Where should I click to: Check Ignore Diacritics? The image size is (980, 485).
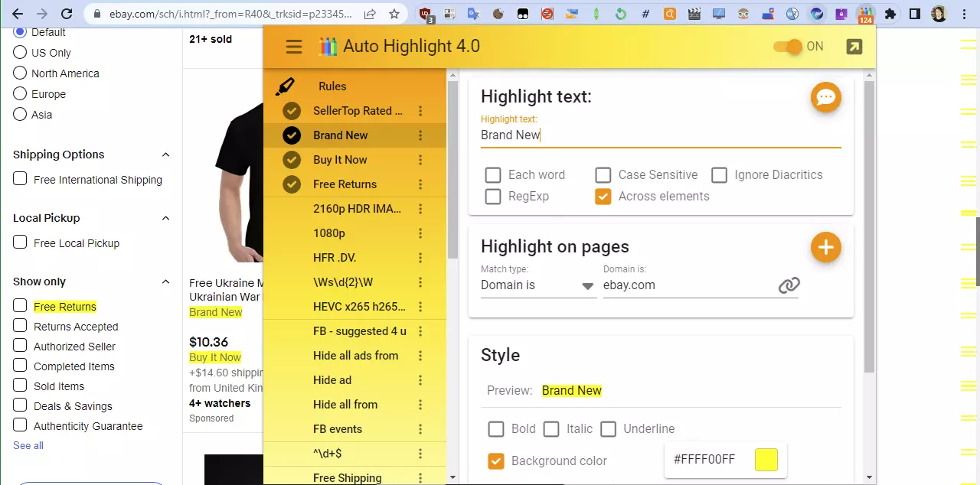pos(719,175)
